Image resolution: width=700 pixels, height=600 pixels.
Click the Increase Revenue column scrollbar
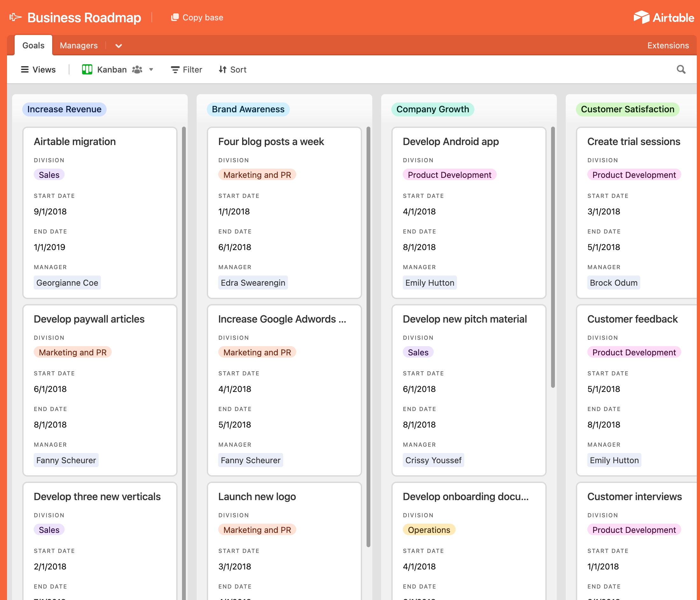184,363
